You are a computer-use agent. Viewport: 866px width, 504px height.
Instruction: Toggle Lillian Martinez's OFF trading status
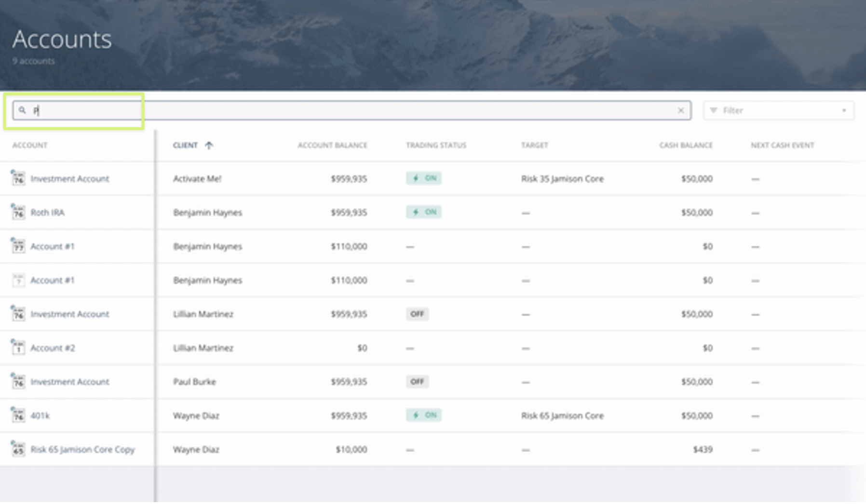[417, 314]
